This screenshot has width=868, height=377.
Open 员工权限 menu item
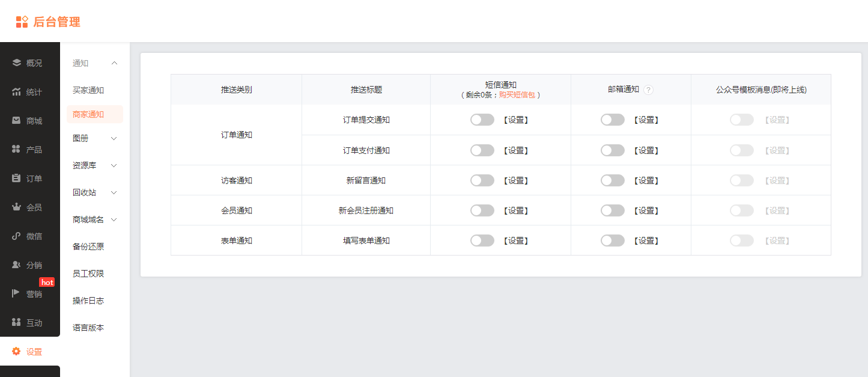[88, 274]
